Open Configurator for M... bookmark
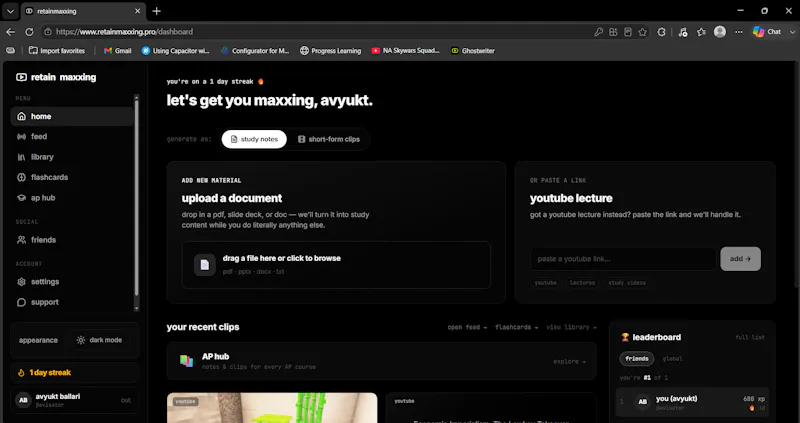800x423 pixels. 255,51
